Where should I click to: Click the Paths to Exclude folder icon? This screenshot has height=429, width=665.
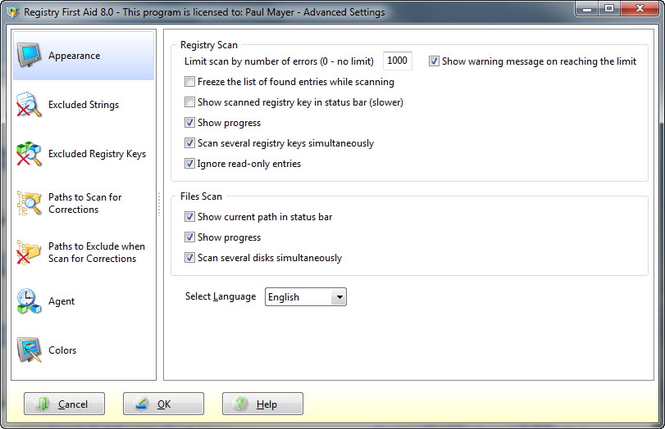[x=29, y=252]
